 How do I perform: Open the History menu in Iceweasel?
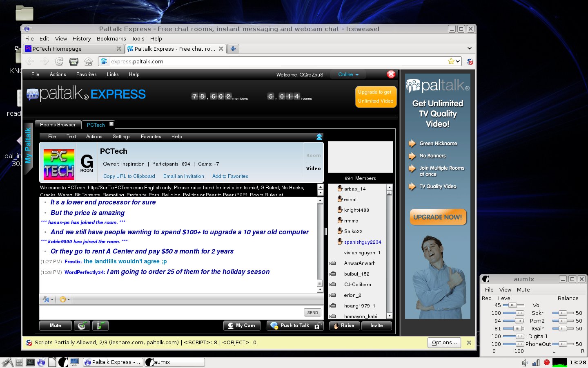point(82,38)
